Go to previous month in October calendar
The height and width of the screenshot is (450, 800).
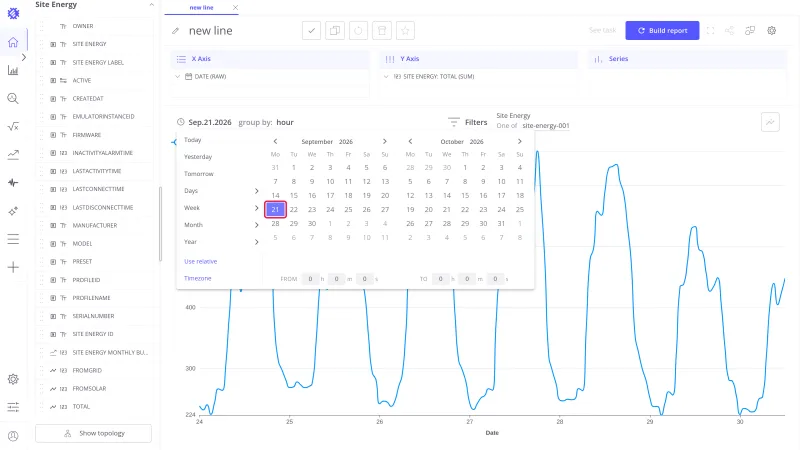(x=410, y=141)
